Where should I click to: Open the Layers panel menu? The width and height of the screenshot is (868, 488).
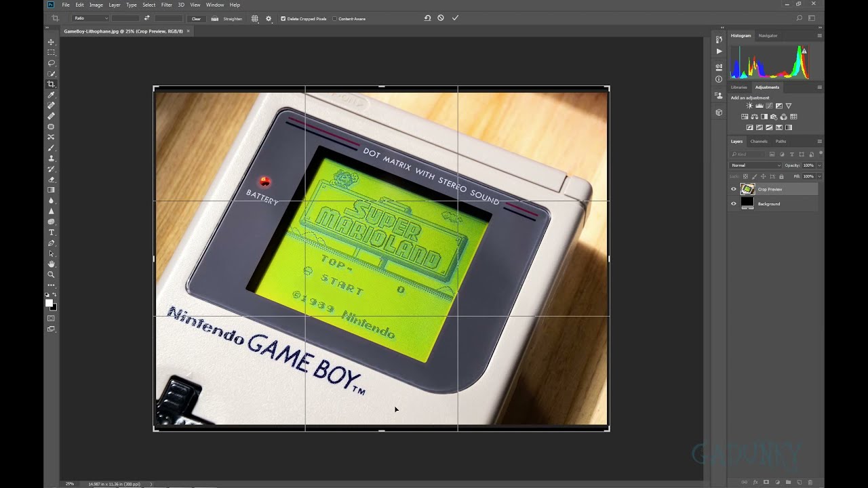(819, 141)
